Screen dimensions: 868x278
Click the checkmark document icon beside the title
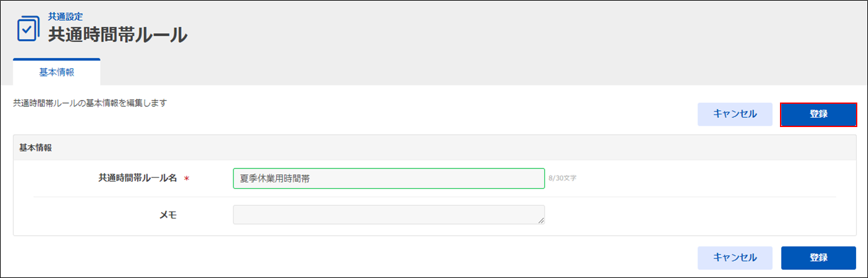pos(28,28)
